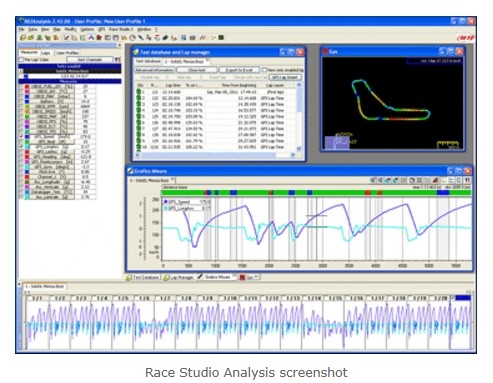
Task: Collapse the left panel via its header arrow
Action: [119, 45]
